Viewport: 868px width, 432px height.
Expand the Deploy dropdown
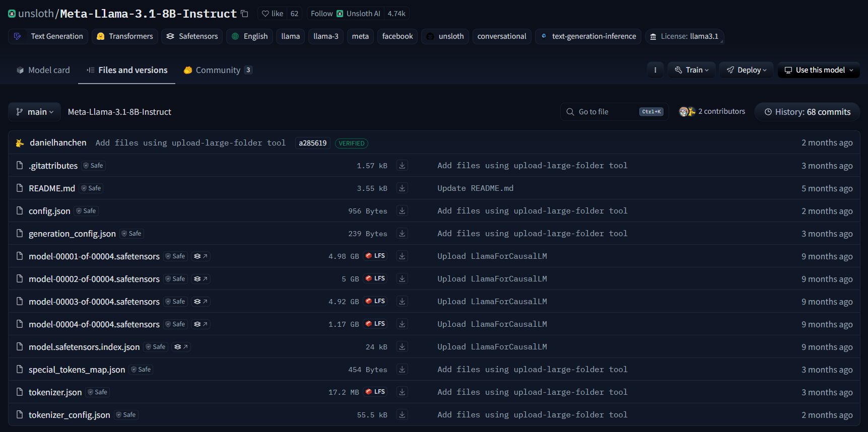pos(747,70)
